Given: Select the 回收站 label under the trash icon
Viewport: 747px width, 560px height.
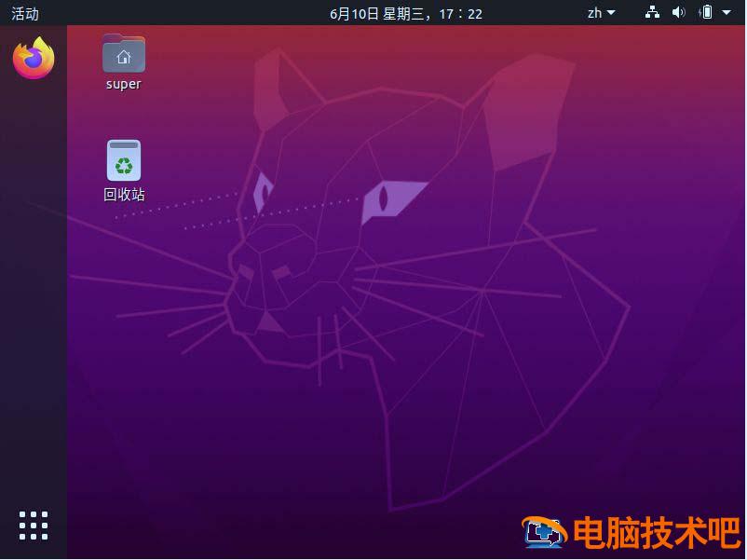Looking at the screenshot, I should coord(124,194).
